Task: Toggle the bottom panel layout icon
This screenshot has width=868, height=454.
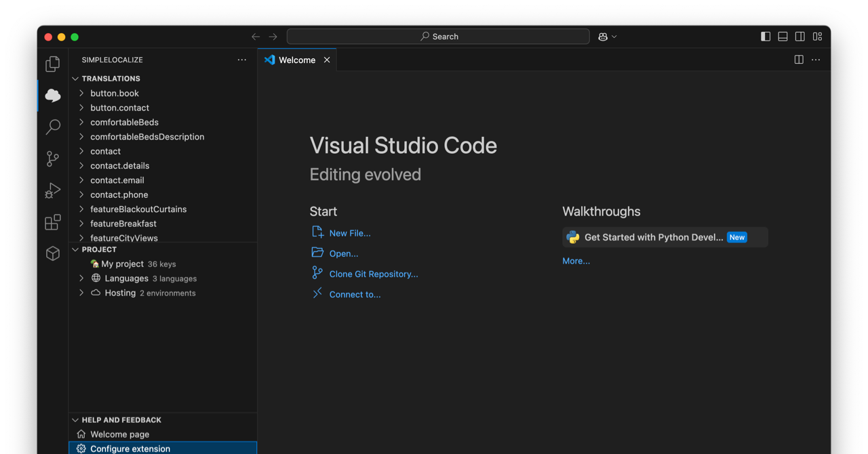Action: pyautogui.click(x=783, y=37)
